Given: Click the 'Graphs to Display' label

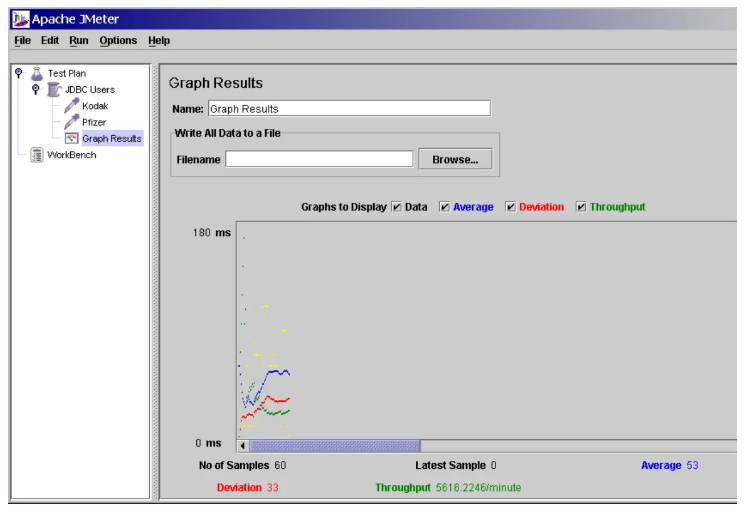Looking at the screenshot, I should pos(344,207).
